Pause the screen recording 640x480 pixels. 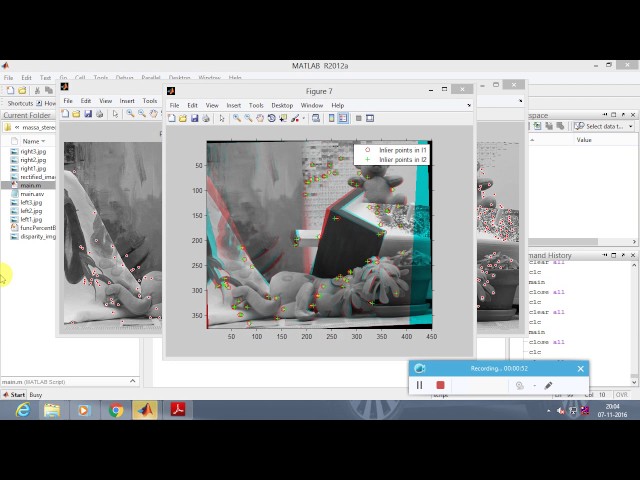tap(419, 385)
